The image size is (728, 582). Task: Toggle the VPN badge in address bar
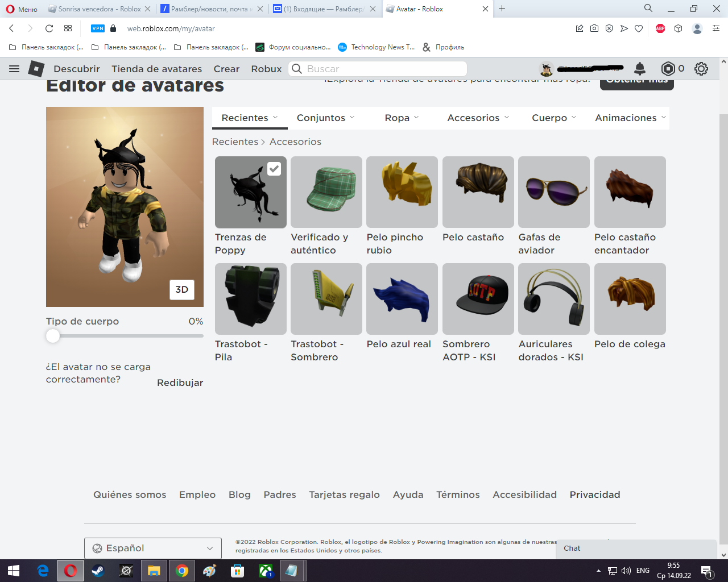98,28
